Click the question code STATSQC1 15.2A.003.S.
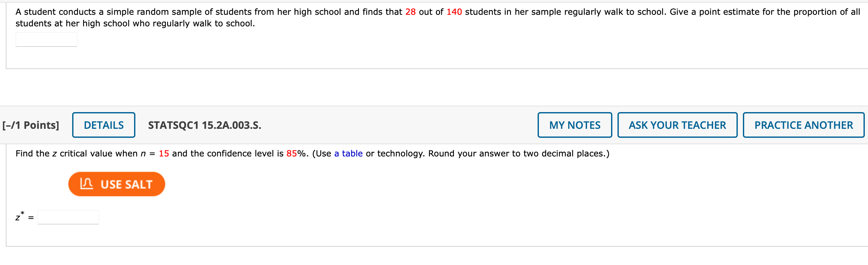 coord(204,125)
